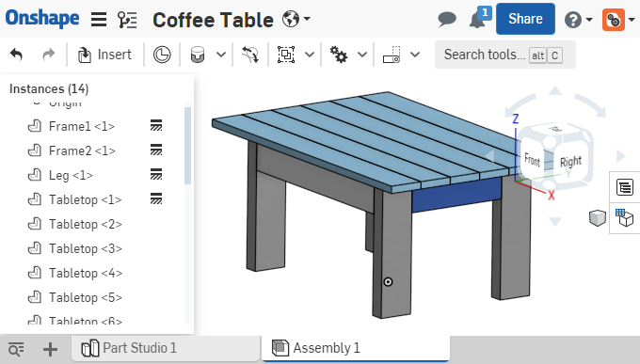Select Tabletop <2> instance
The width and height of the screenshot is (640, 364).
[x=86, y=224]
